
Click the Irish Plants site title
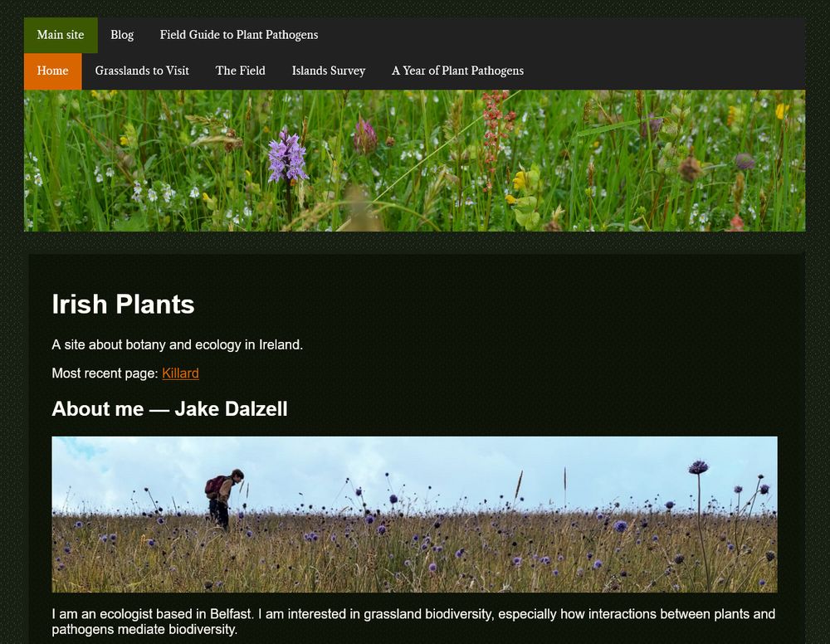123,305
